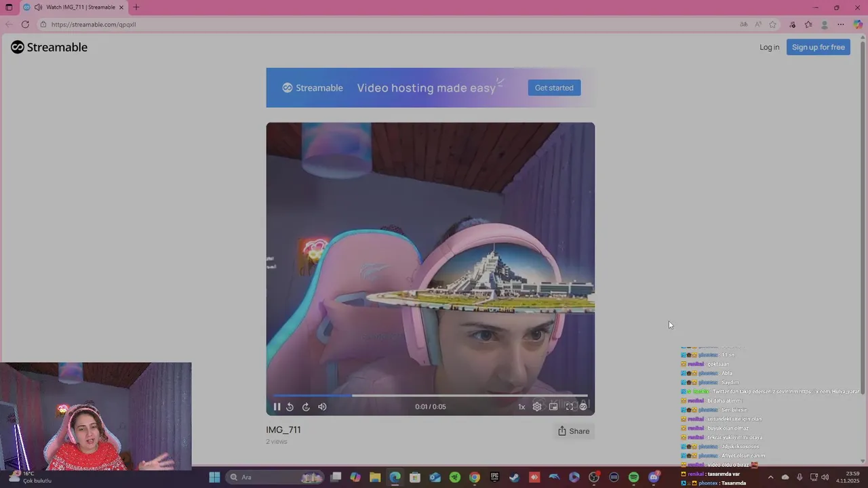Mute the video player volume

[x=322, y=407]
